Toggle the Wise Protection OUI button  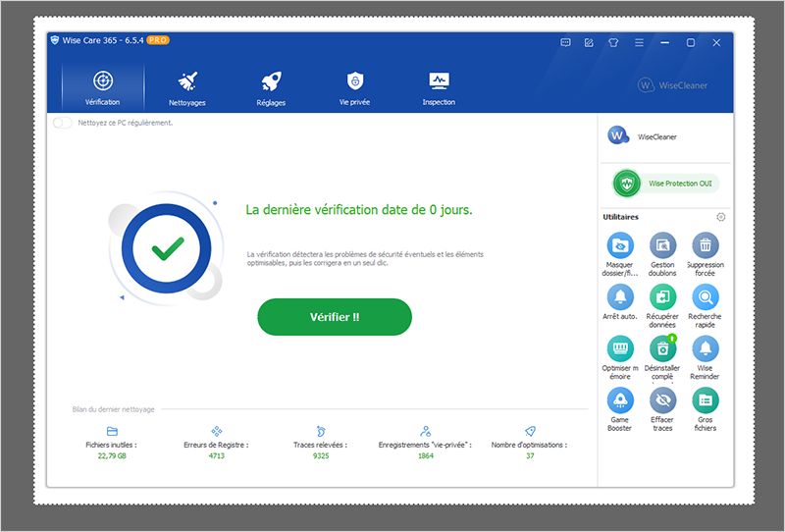666,184
